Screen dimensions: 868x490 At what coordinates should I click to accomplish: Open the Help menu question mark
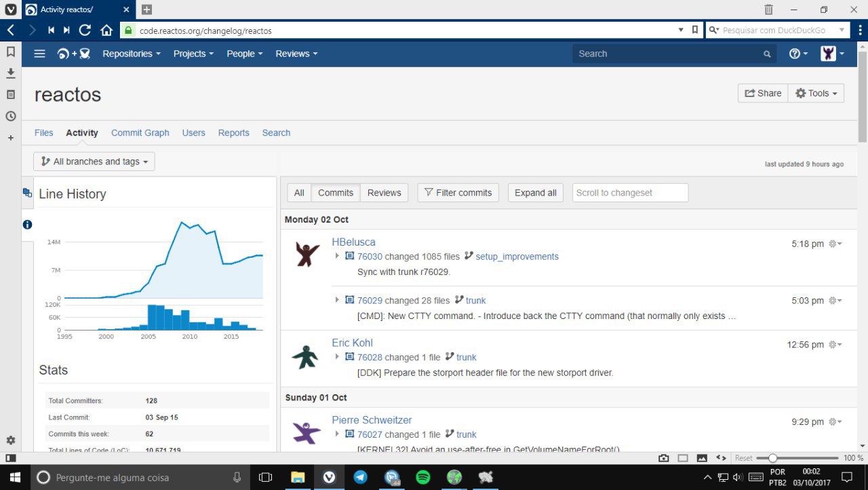pos(798,54)
